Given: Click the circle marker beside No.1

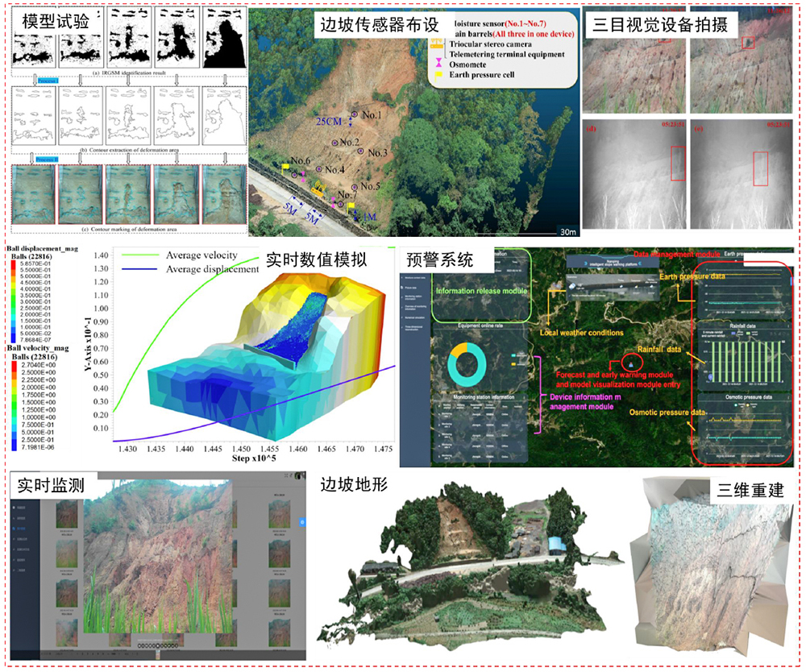Looking at the screenshot, I should pos(354,114).
